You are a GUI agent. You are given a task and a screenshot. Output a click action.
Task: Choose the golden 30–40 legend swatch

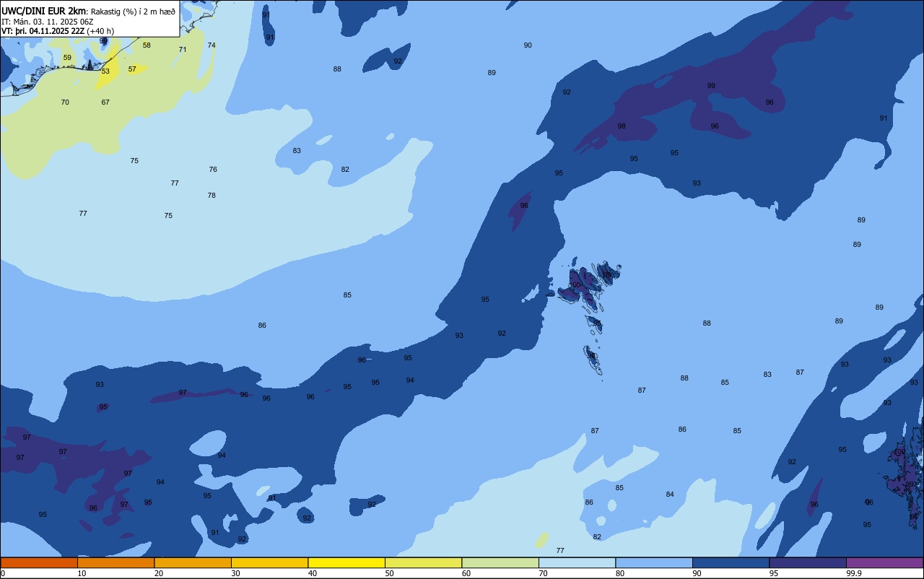(x=269, y=562)
